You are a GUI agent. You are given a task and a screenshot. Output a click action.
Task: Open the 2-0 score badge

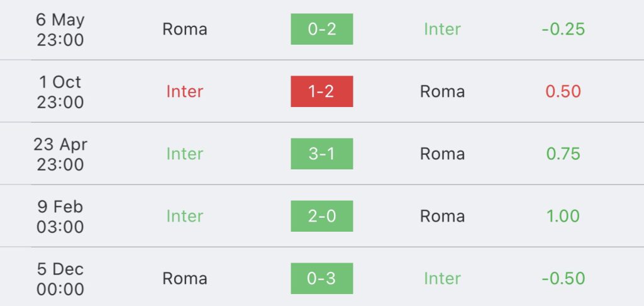coord(321,216)
